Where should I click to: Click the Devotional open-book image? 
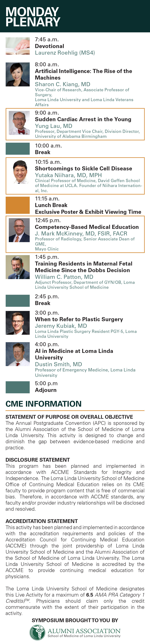pos(18,46)
